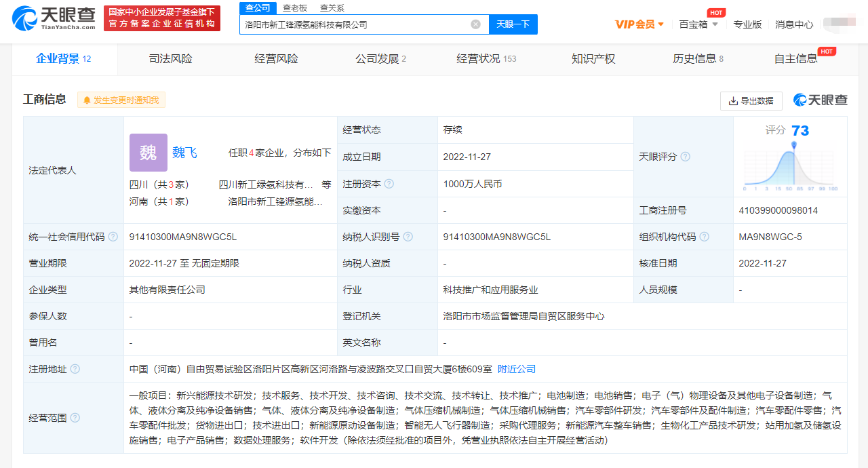Click help icon beside 注册地址

(75, 369)
